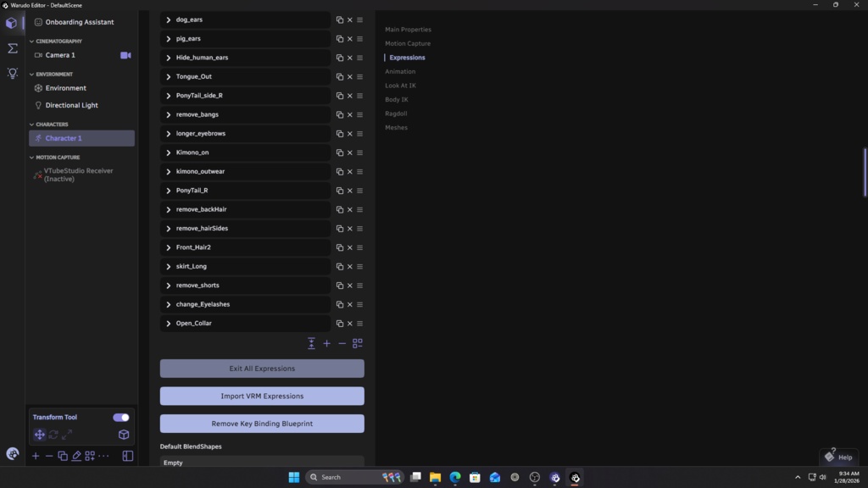
Task: Open the lightbulb icon in sidebar
Action: tap(12, 73)
